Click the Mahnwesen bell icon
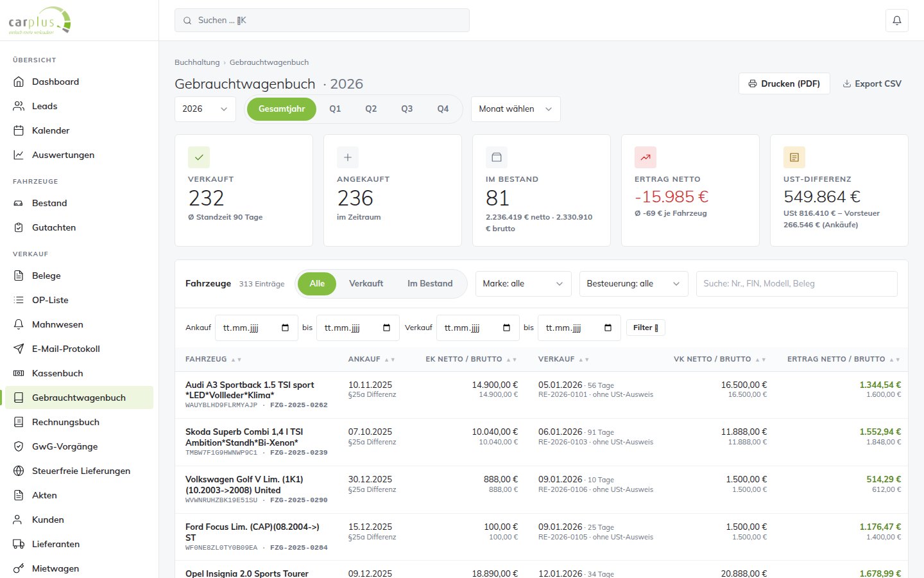Image resolution: width=924 pixels, height=578 pixels. (19, 324)
